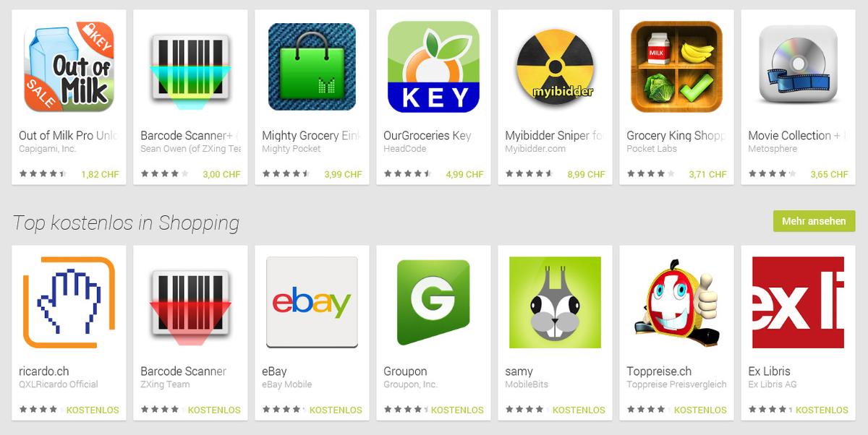Open the samy rabbit icon
Screen dimensions: 868x435
point(555,303)
